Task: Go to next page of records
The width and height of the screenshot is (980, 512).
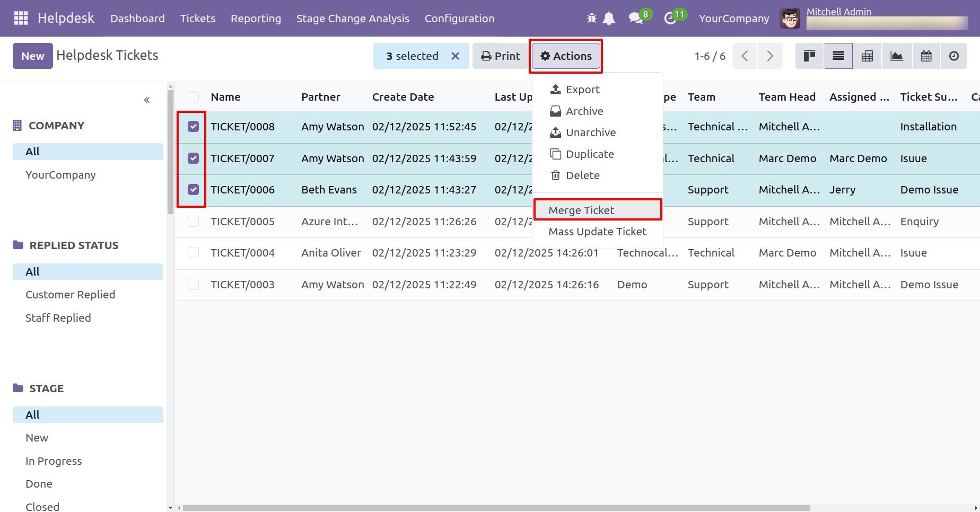Action: 770,56
